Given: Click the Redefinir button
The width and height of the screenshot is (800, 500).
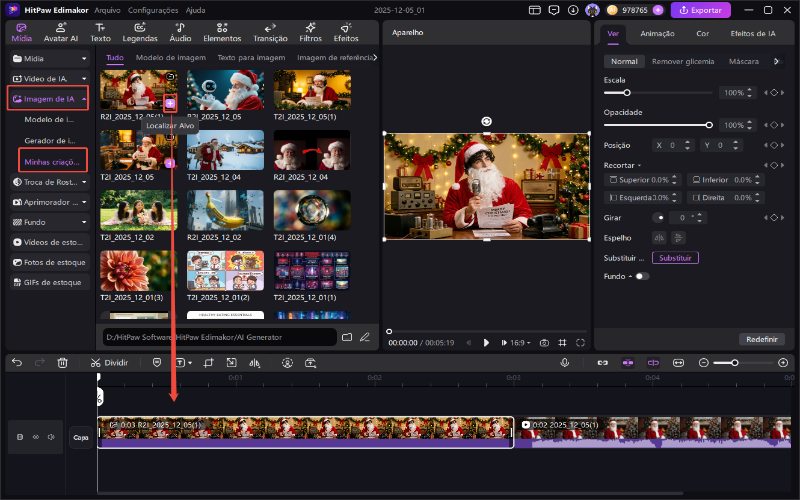Looking at the screenshot, I should point(761,339).
